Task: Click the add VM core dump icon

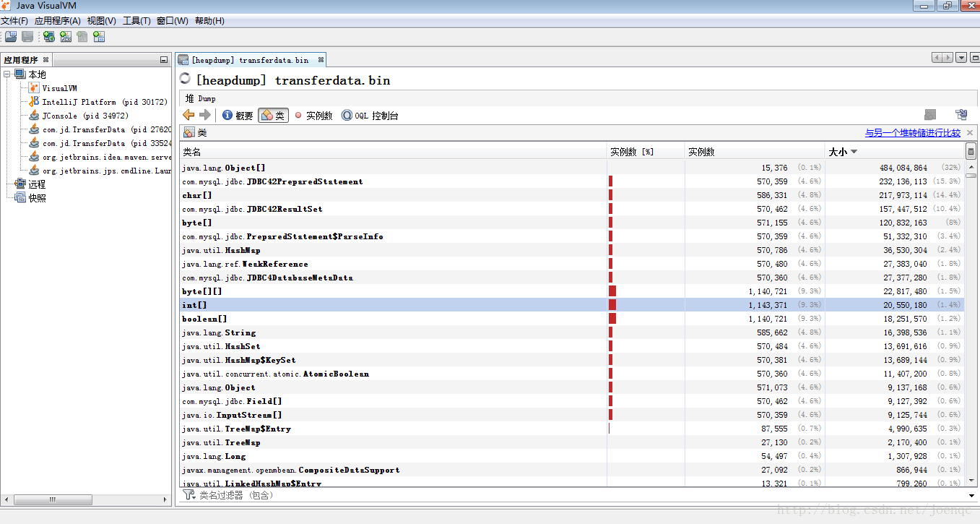Action: 82,37
